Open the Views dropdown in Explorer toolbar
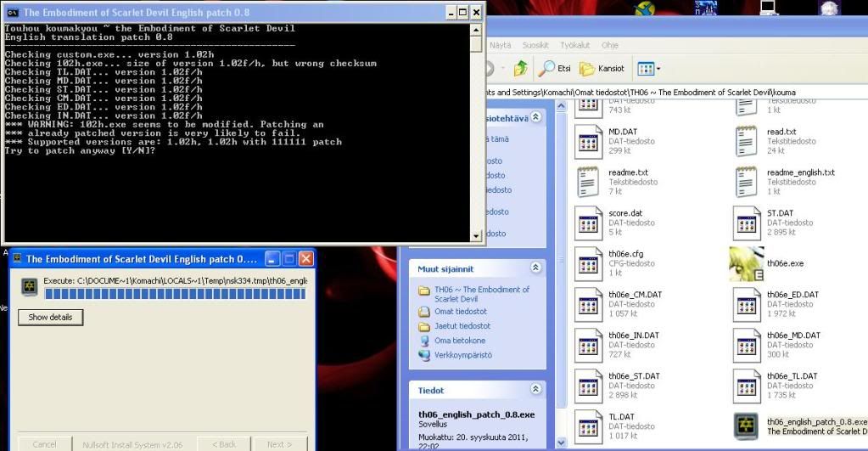 (649, 69)
